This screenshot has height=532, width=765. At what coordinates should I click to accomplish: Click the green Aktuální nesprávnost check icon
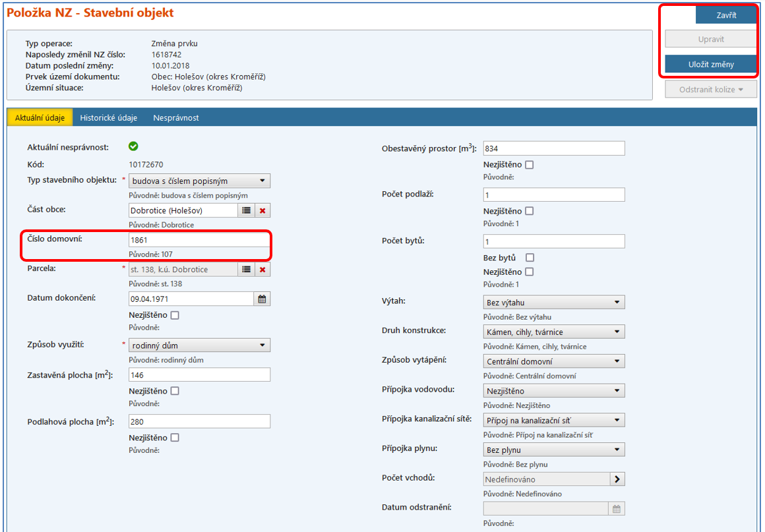133,146
